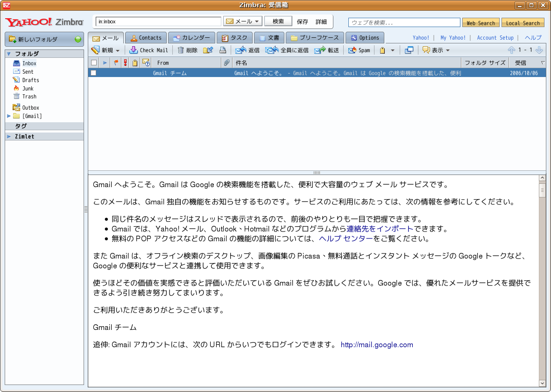This screenshot has width=551, height=392.
Task: Open the My Yahoo! link
Action: (453, 38)
